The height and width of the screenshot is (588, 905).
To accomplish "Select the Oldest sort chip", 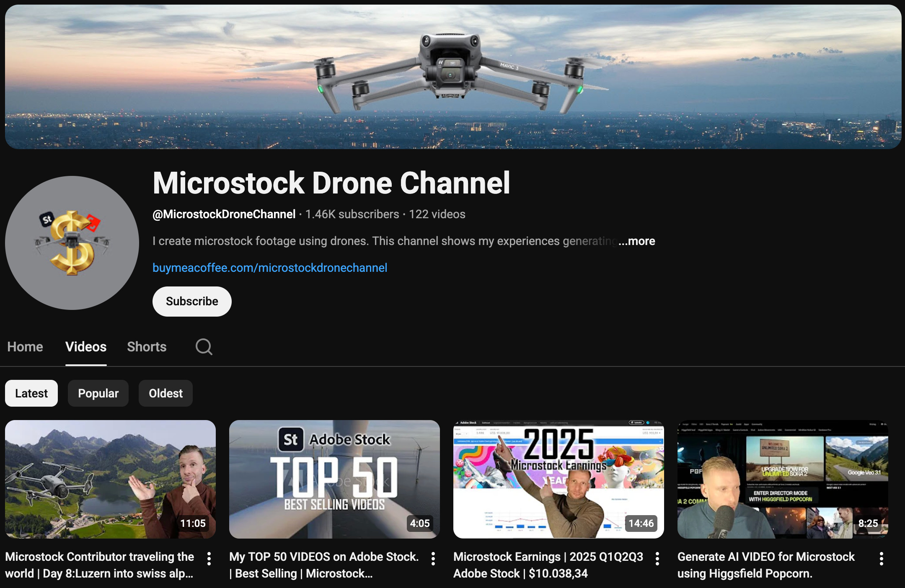I will pyautogui.click(x=165, y=393).
